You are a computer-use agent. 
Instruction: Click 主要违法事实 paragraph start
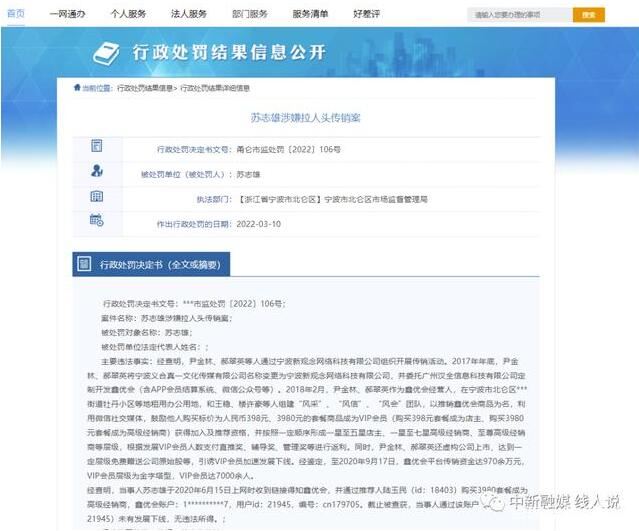pyautogui.click(x=127, y=361)
